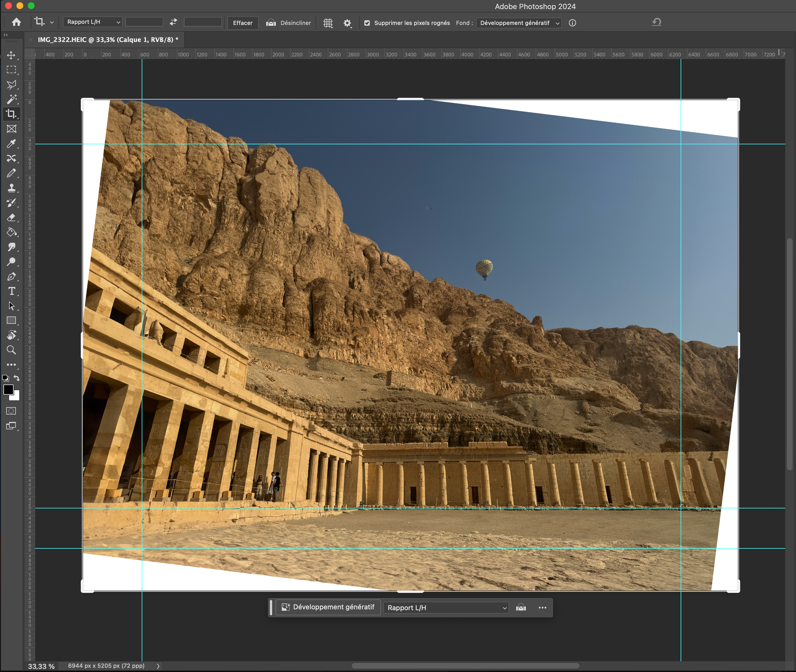Click the bottom-right crop corner handle

tap(734, 586)
